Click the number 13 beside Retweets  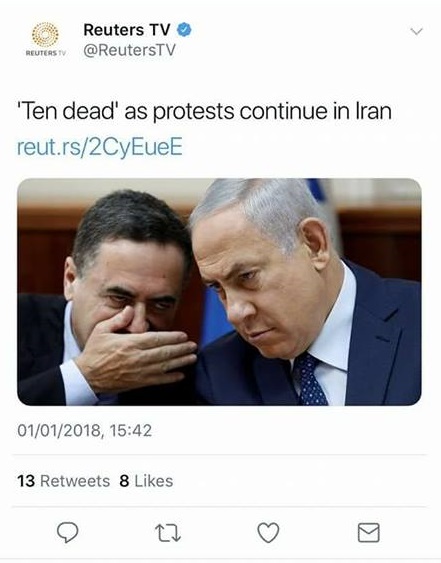(x=26, y=481)
